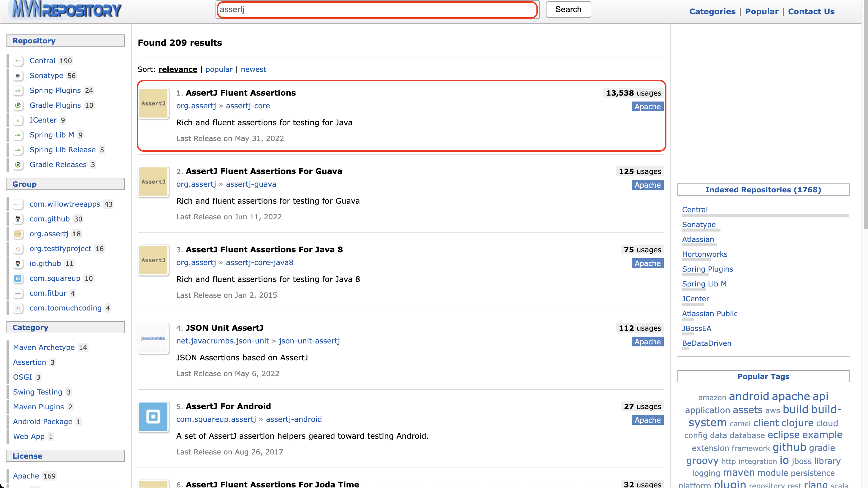
Task: Click the AssertJ icon beside assertj-core result
Action: (x=153, y=104)
